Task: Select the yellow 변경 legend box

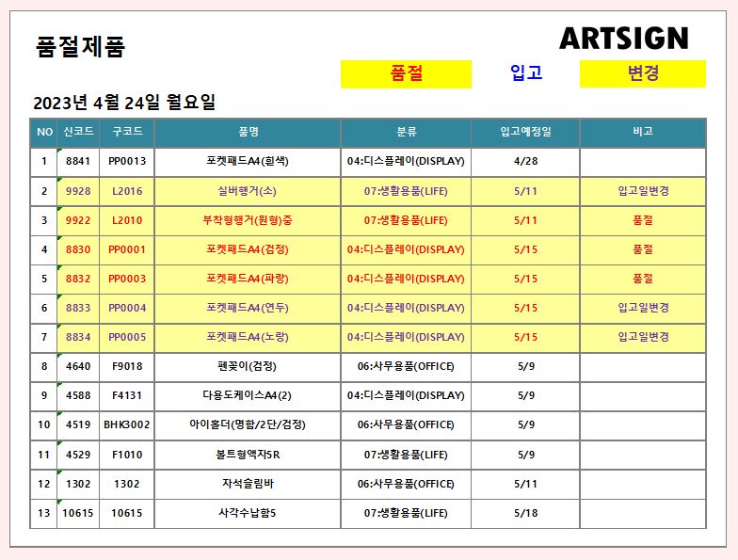Action: click(x=642, y=73)
